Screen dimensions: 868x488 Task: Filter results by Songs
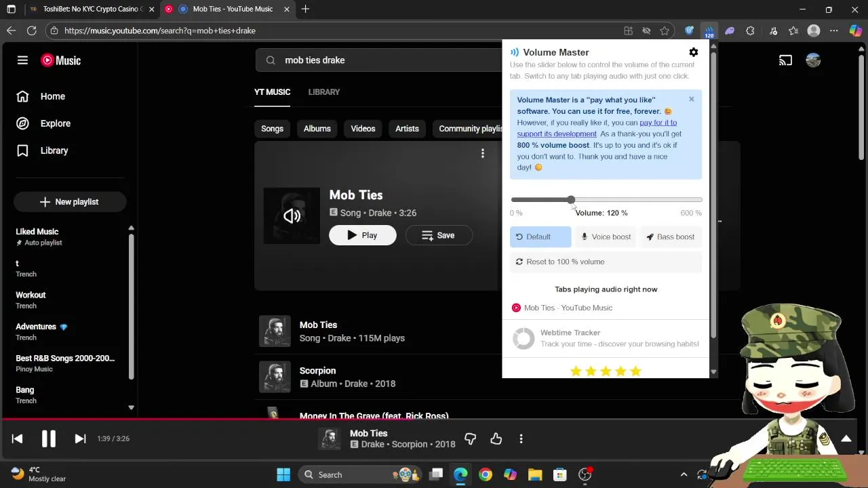(272, 129)
